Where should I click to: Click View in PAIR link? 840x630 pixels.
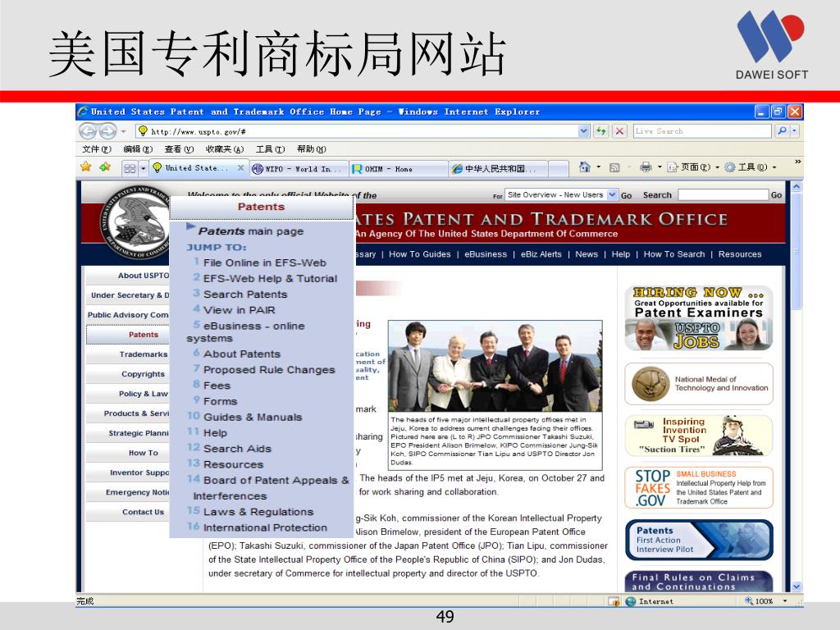pyautogui.click(x=239, y=309)
